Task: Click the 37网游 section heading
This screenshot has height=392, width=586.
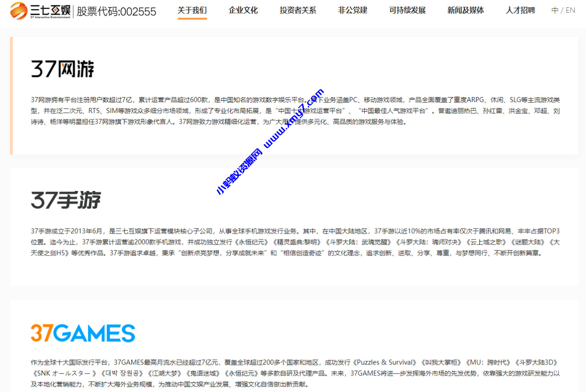Action: [63, 69]
